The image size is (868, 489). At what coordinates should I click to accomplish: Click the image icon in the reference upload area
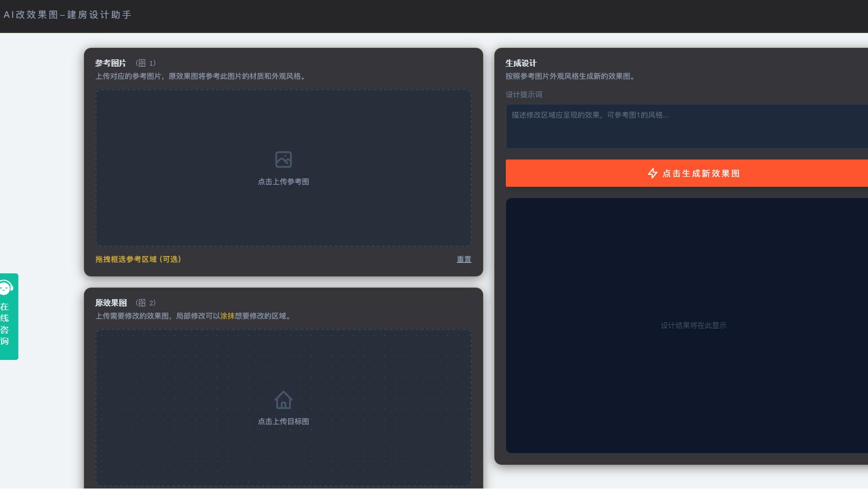coord(283,159)
